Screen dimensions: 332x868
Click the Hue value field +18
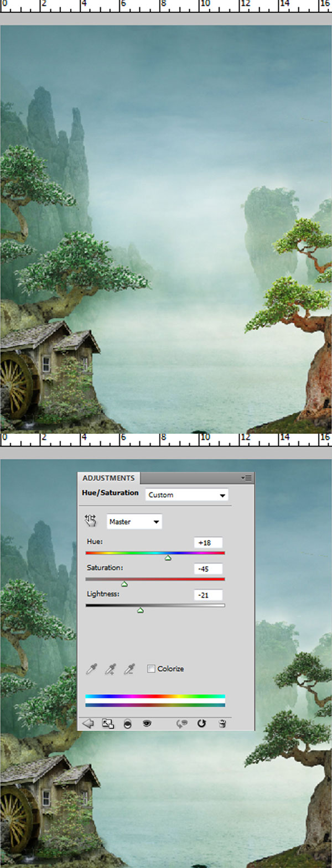click(208, 543)
